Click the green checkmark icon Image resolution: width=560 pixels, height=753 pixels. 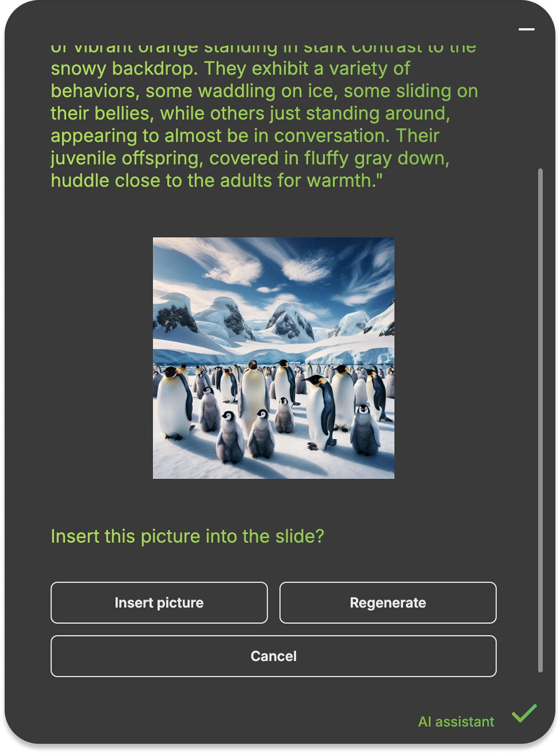click(524, 713)
